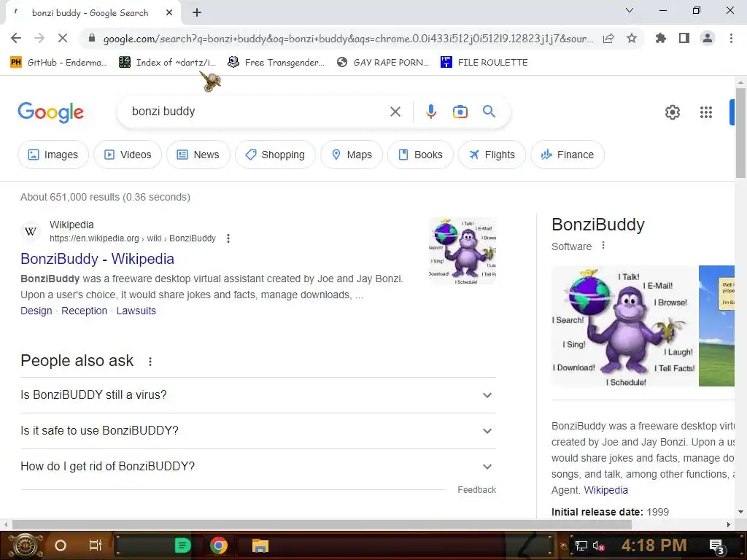Click the blue magnifier search button
The height and width of the screenshot is (560, 747).
click(x=489, y=112)
